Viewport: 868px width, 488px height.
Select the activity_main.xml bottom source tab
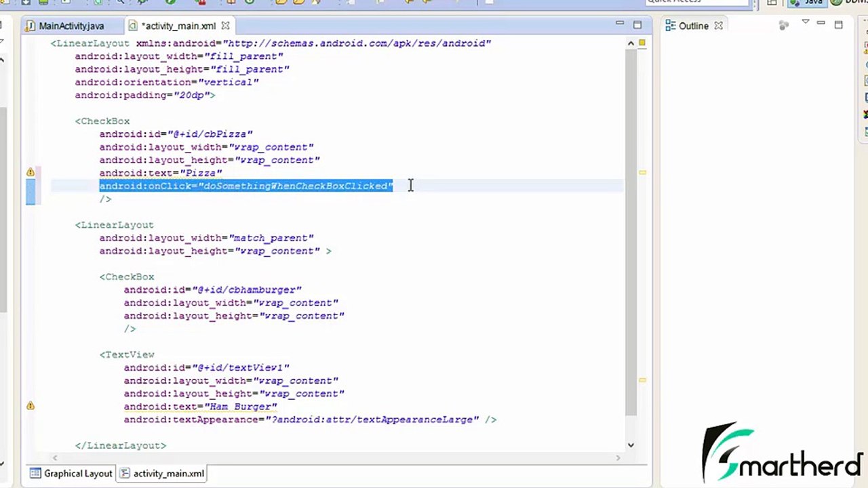click(x=162, y=474)
